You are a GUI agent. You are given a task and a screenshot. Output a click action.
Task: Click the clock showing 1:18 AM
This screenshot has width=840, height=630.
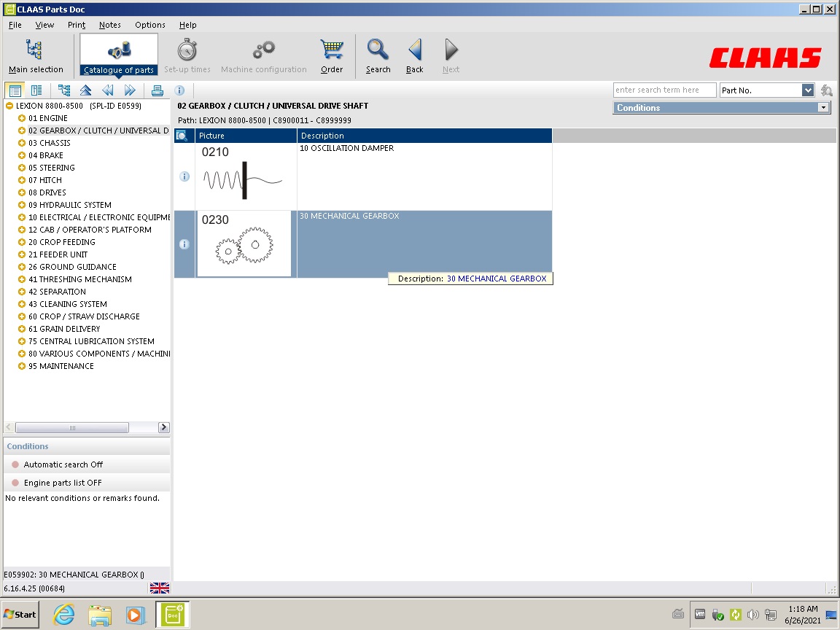[x=803, y=609]
